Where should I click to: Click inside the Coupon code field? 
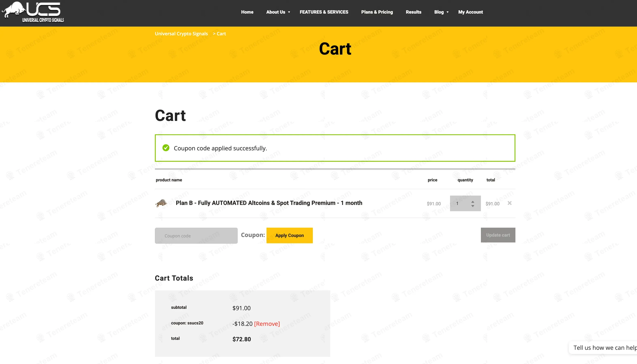point(196,235)
